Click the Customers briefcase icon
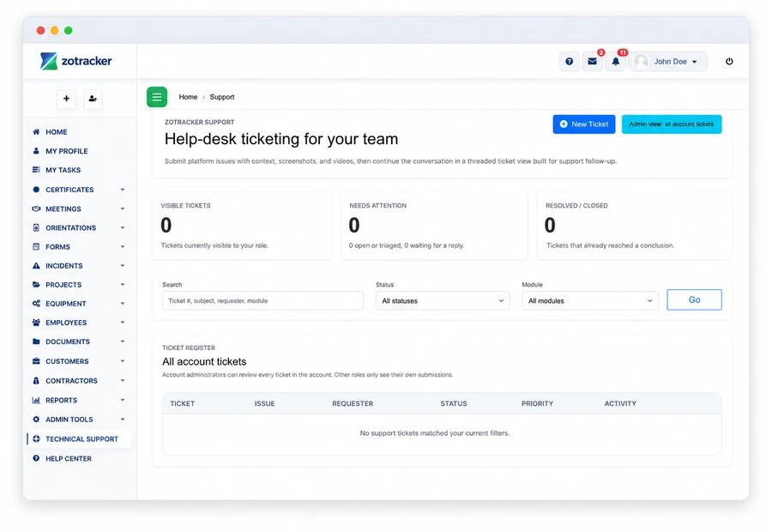Image resolution: width=772 pixels, height=532 pixels. point(36,361)
